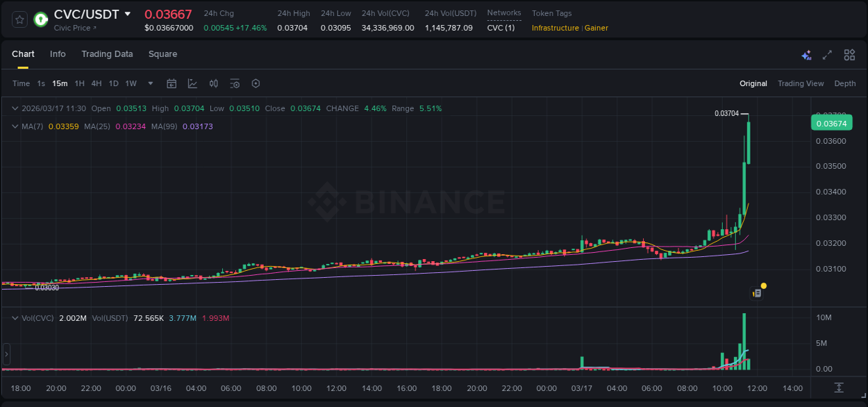Select the 15m timeframe
This screenshot has width=868, height=407.
(x=60, y=83)
